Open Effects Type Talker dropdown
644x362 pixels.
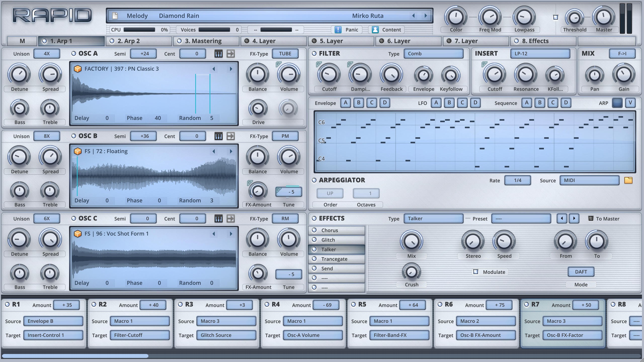coord(434,218)
